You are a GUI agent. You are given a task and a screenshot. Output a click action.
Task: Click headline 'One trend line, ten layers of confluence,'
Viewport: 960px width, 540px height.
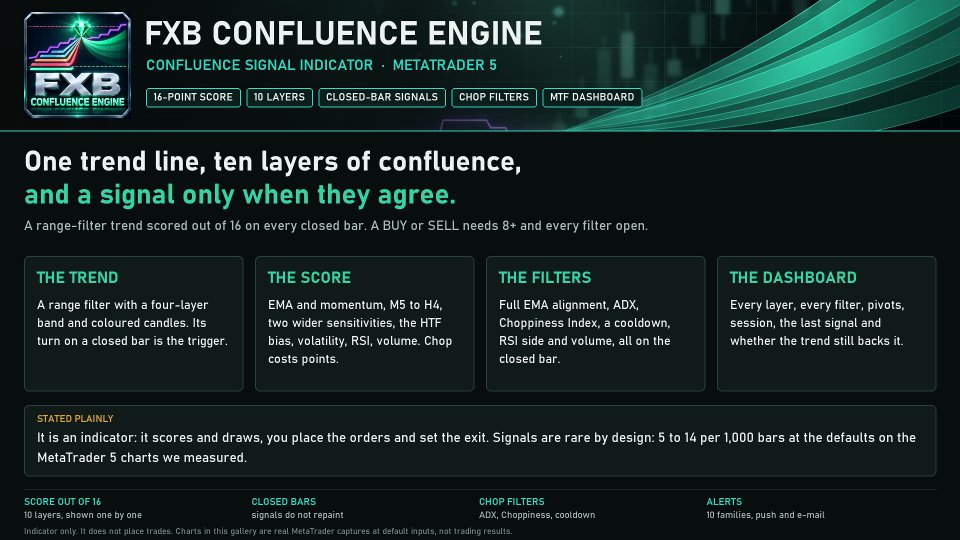click(x=273, y=162)
